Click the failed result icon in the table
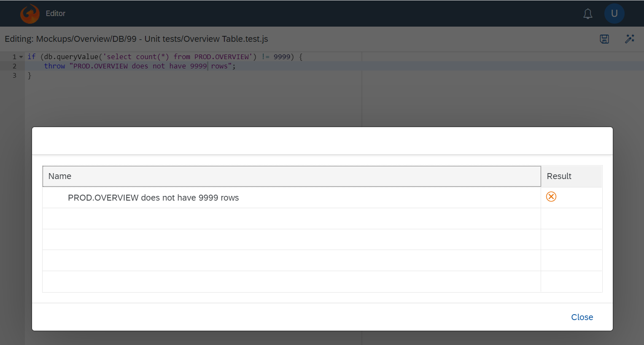 (x=551, y=197)
